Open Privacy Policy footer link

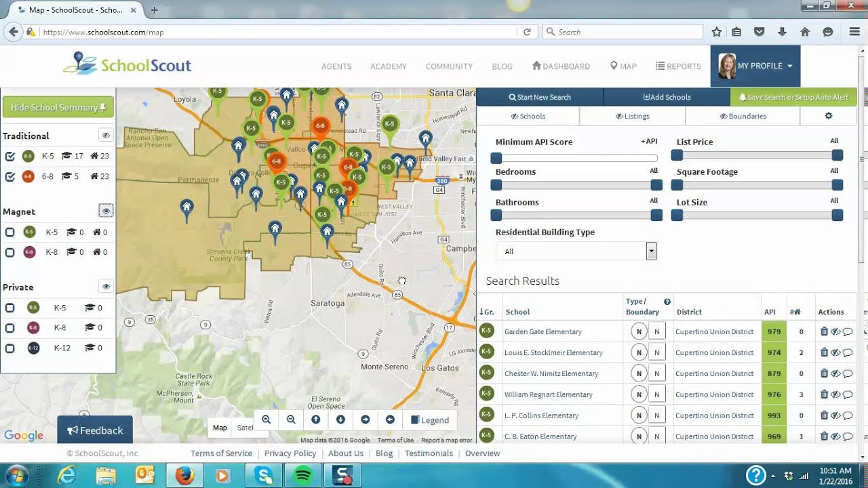290,453
